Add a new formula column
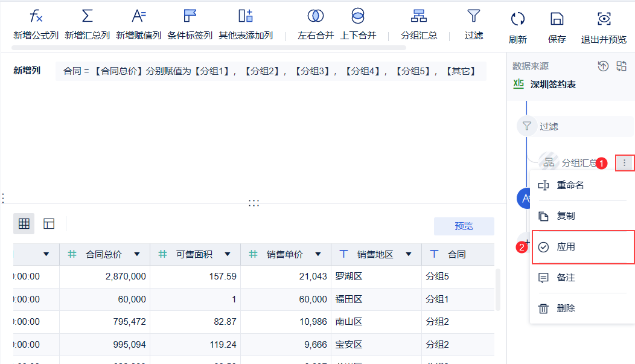The image size is (635, 364). click(36, 24)
